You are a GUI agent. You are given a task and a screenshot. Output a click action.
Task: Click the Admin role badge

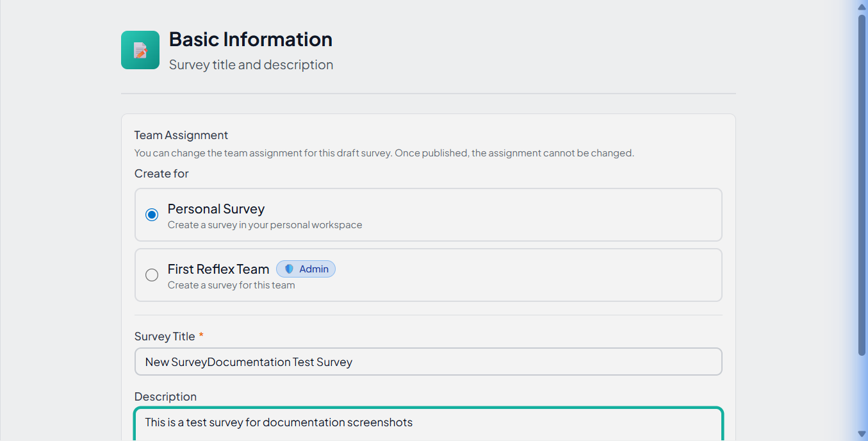coord(306,269)
